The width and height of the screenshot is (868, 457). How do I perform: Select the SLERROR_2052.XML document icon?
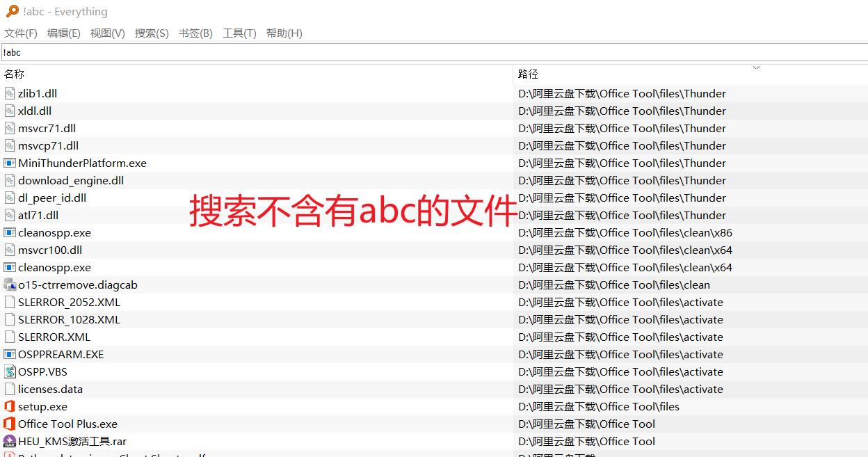pyautogui.click(x=10, y=302)
